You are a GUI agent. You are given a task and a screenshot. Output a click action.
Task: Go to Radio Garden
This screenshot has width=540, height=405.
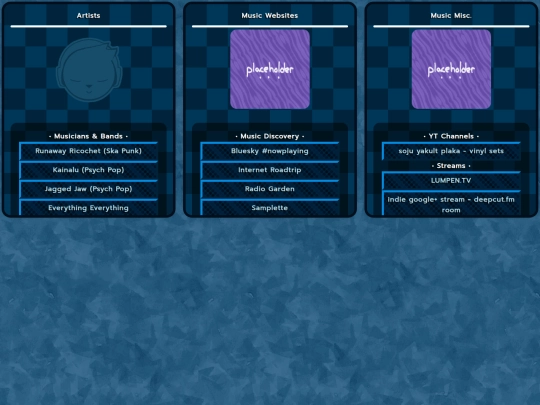tap(270, 189)
